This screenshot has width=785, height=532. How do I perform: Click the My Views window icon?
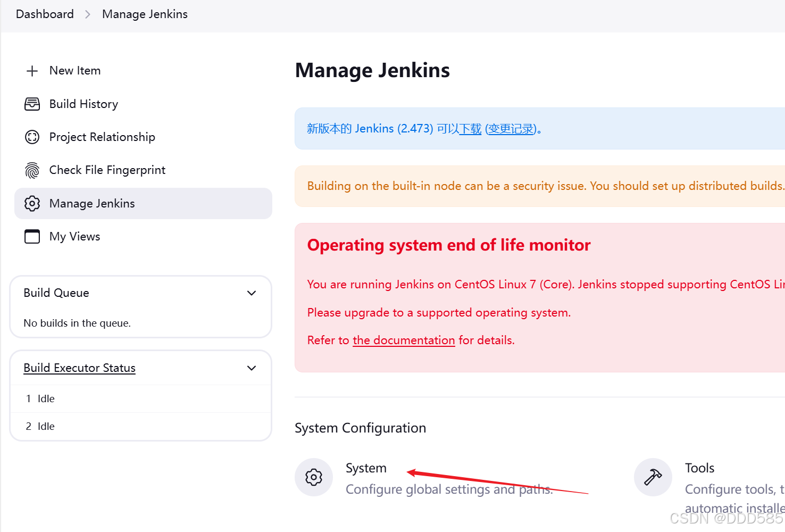click(32, 236)
